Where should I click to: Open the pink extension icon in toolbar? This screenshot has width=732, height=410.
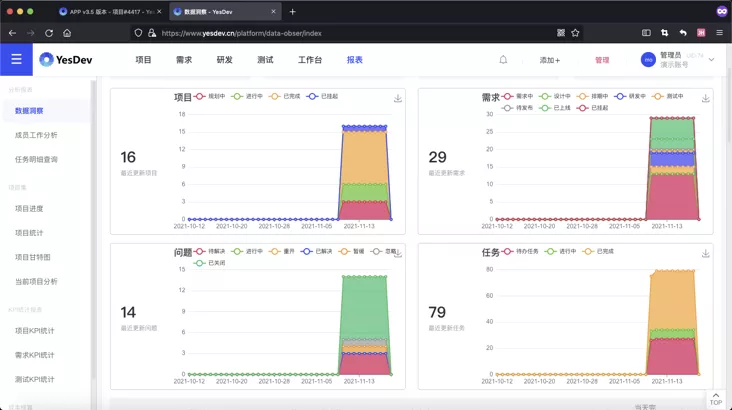(701, 33)
